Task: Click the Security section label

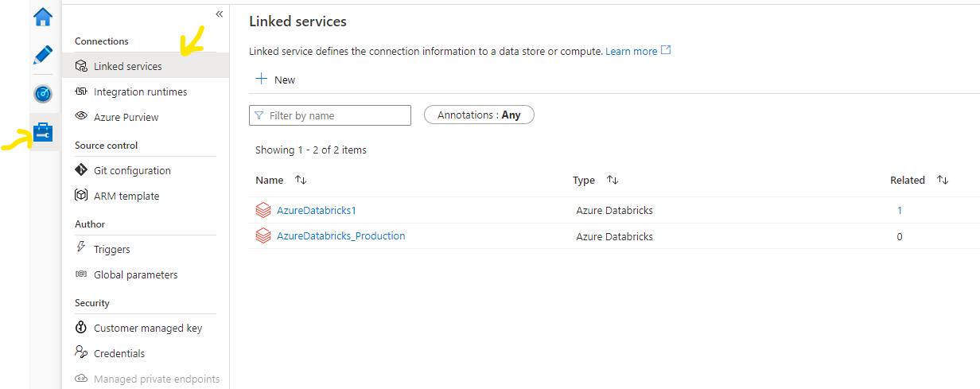Action: [92, 303]
